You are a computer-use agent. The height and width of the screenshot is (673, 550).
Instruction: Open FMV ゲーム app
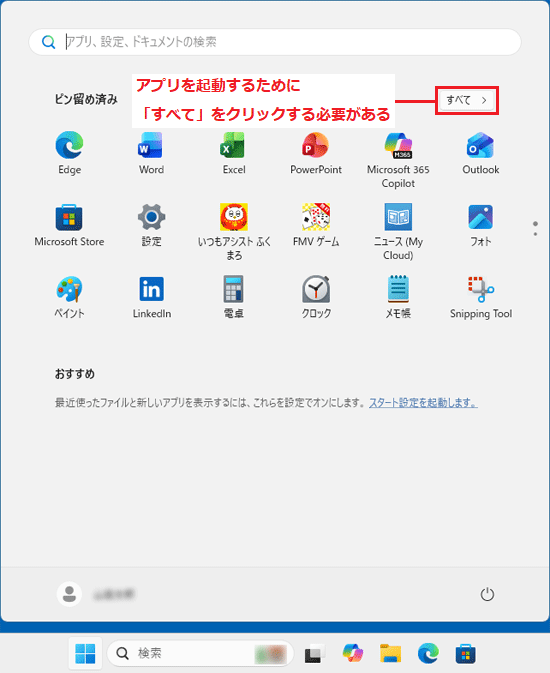316,225
